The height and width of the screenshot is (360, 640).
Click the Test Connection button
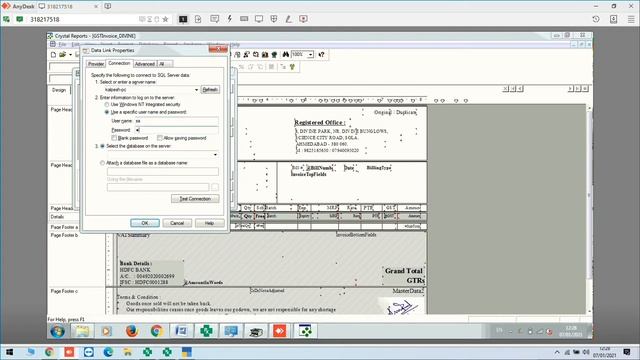195,199
